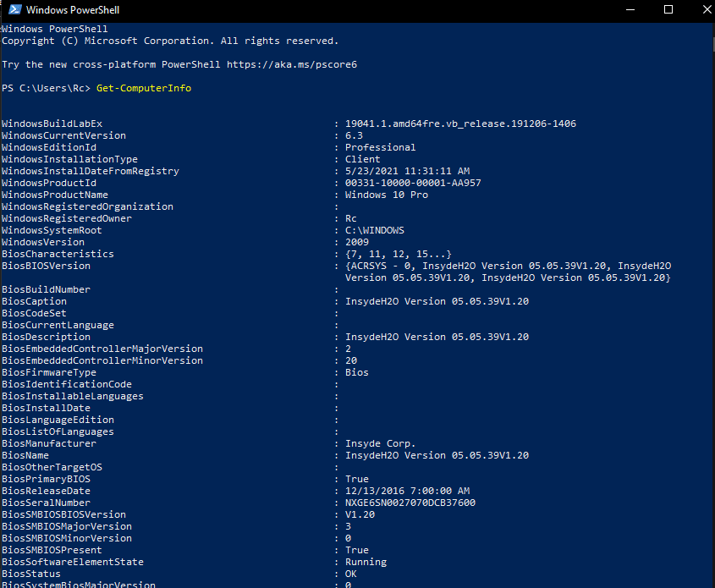Click the BiosCurrentLanguage property name
The height and width of the screenshot is (588, 715).
pos(58,325)
